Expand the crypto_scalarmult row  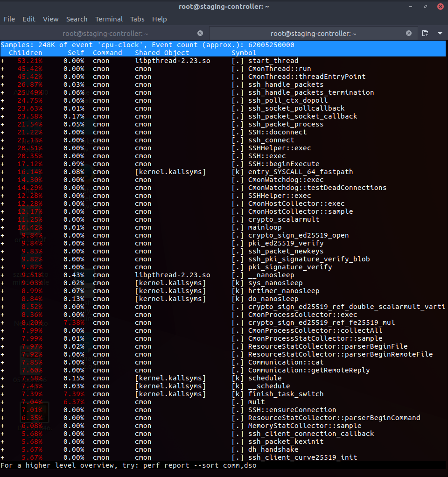point(2,220)
